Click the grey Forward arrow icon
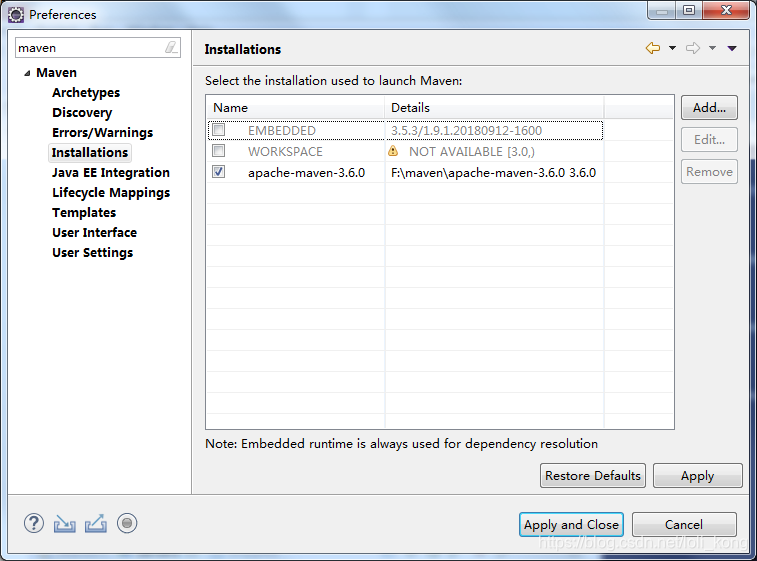757x561 pixels. 693,48
